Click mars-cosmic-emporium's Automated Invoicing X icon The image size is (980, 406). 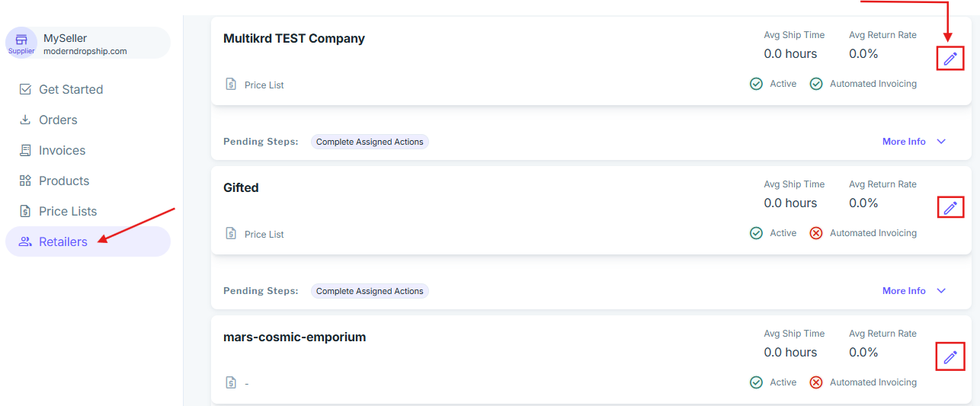click(816, 382)
